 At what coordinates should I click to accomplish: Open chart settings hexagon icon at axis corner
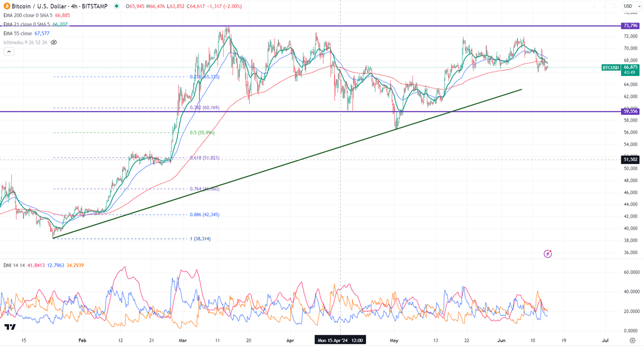pyautogui.click(x=632, y=340)
